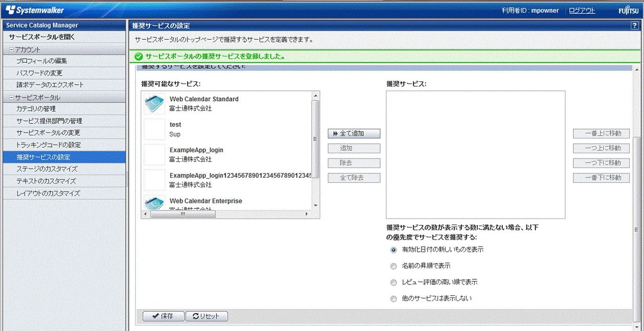Click the test service placeholder thumbnail
Viewport: 644px width, 331px height.
(154, 129)
